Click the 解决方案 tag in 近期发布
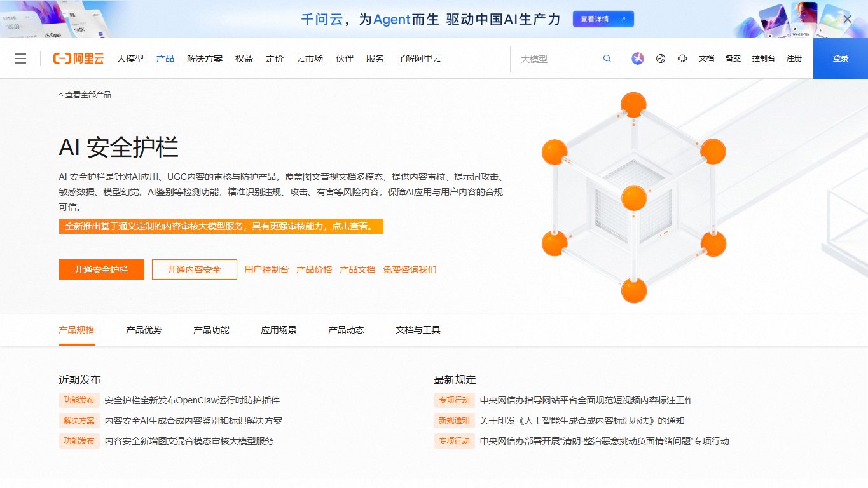 (x=79, y=421)
